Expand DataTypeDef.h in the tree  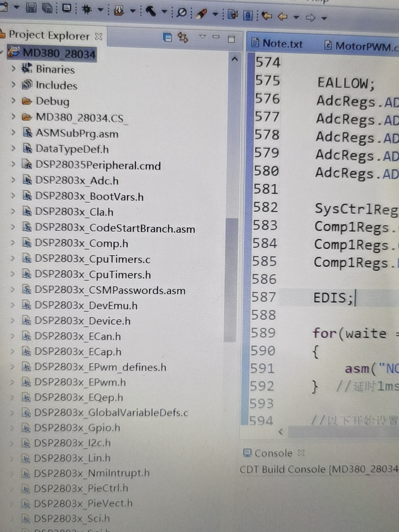click(x=14, y=148)
